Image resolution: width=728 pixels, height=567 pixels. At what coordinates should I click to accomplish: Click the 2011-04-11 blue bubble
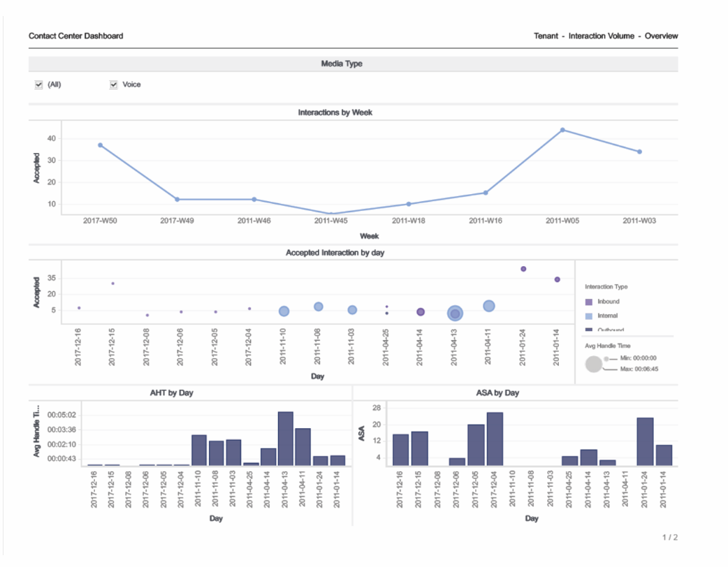click(489, 306)
